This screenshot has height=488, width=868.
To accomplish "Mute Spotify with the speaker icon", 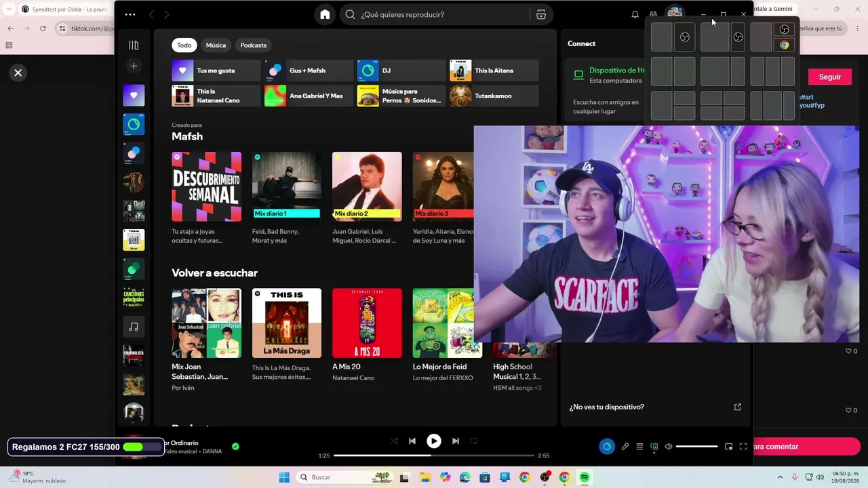I will click(x=669, y=447).
